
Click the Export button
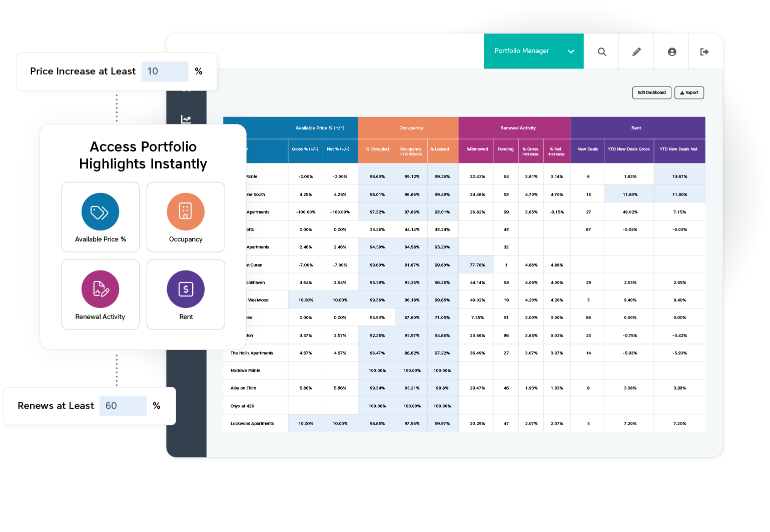(689, 92)
